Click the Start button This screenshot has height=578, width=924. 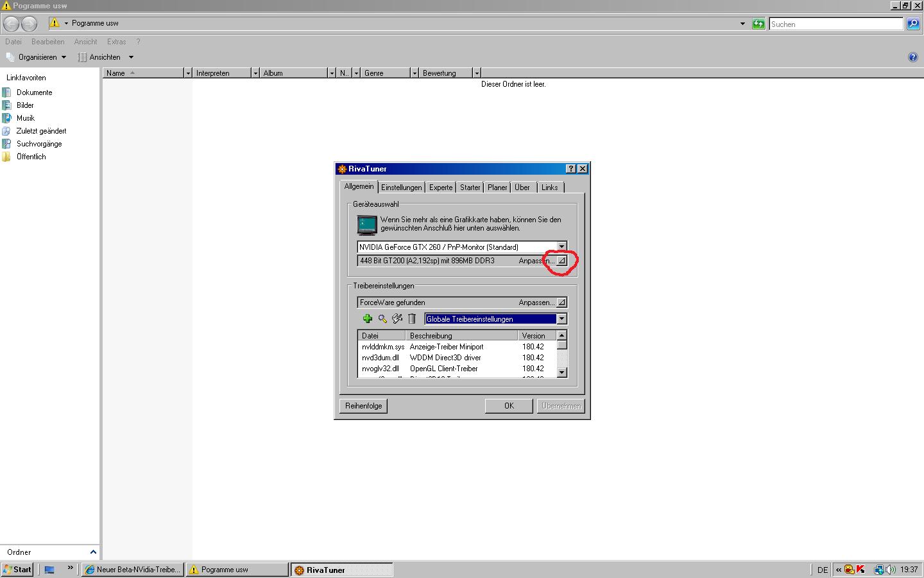(x=17, y=570)
